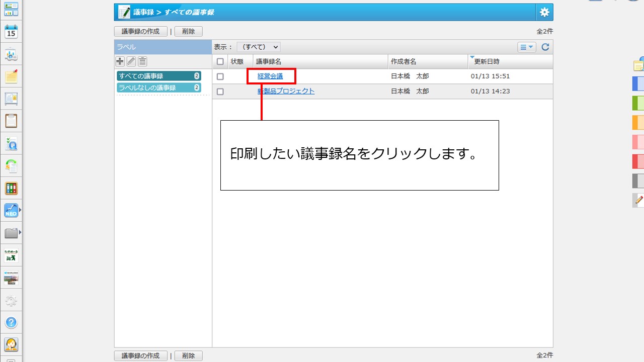Open the clipboard icon in left sidebar

coord(11,121)
